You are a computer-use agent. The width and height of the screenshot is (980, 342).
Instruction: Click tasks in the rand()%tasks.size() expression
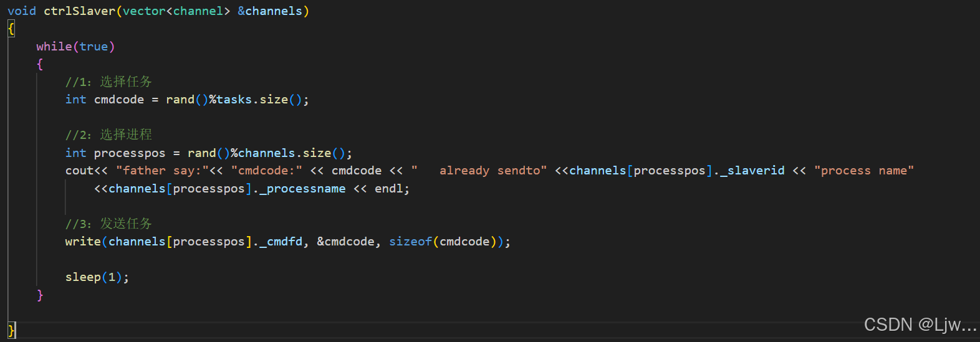(x=234, y=100)
